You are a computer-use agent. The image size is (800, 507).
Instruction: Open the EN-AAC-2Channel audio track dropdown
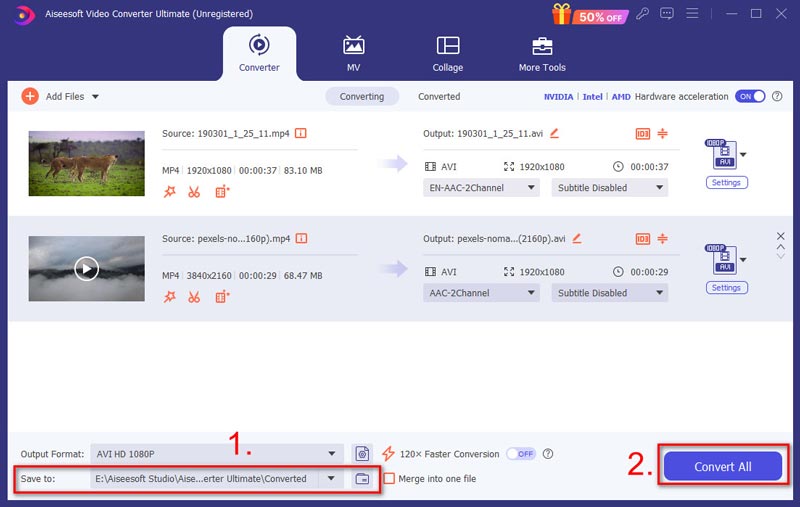481,188
